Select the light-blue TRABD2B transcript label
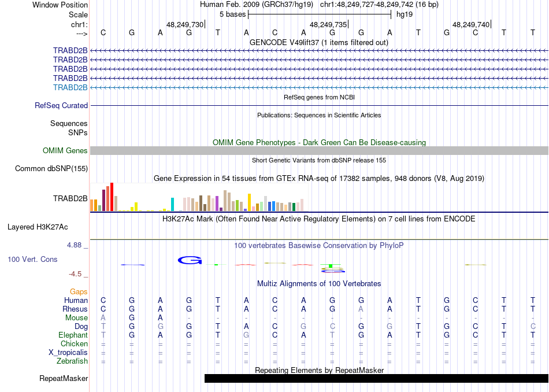 tap(70, 87)
